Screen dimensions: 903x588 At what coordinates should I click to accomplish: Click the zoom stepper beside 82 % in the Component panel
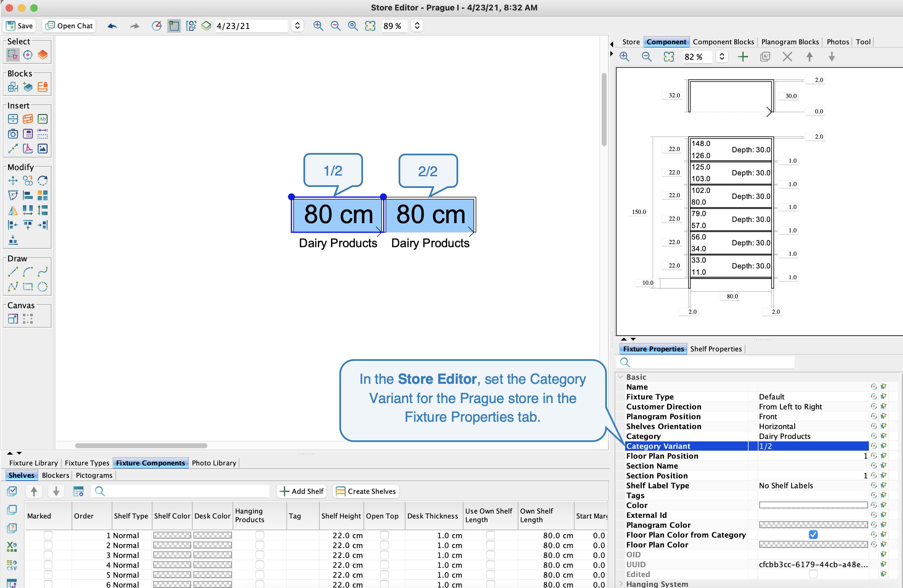pyautogui.click(x=722, y=57)
